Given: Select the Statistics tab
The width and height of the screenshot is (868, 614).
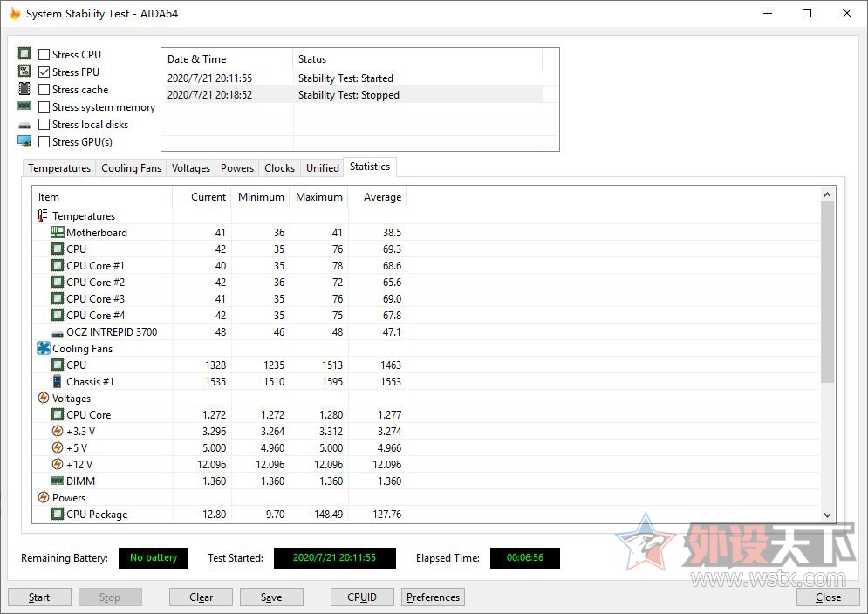Looking at the screenshot, I should click(370, 167).
